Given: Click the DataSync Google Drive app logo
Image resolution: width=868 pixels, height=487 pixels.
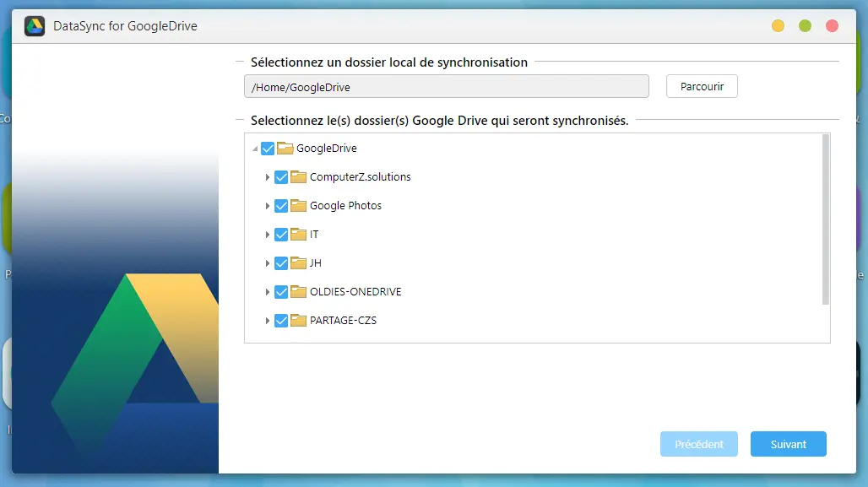Looking at the screenshot, I should (x=33, y=25).
